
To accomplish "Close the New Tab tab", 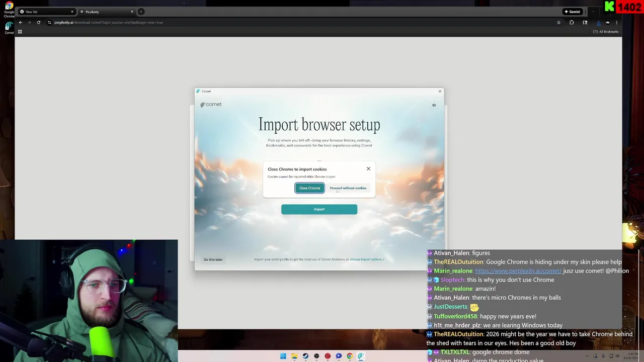I will pyautogui.click(x=72, y=12).
